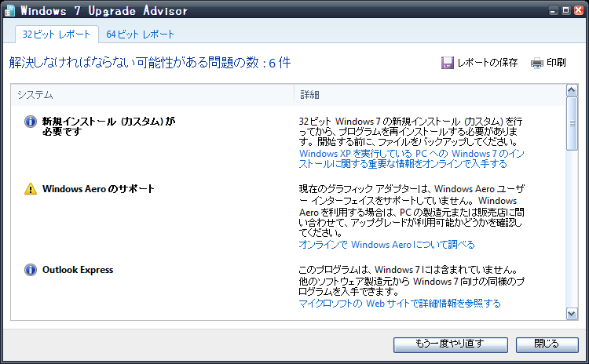The width and height of the screenshot is (589, 364).
Task: Click the Outlook Express description paragraph
Action: tap(412, 281)
